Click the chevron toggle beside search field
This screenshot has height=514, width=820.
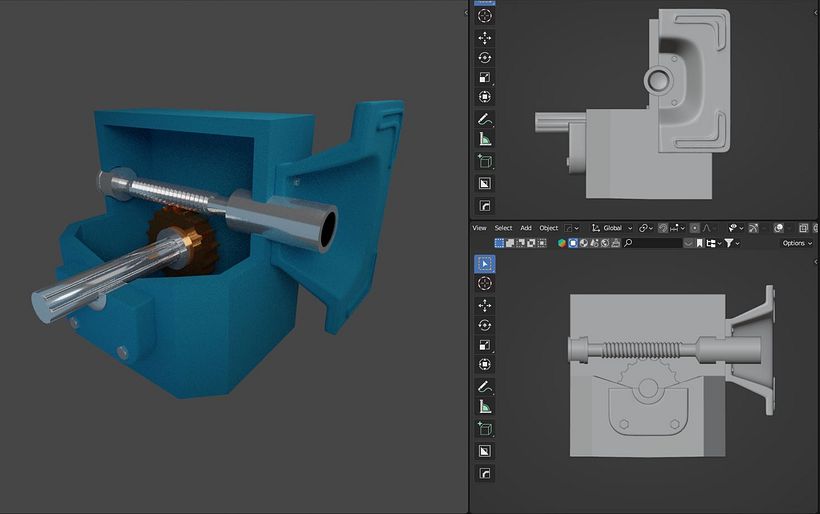click(688, 243)
